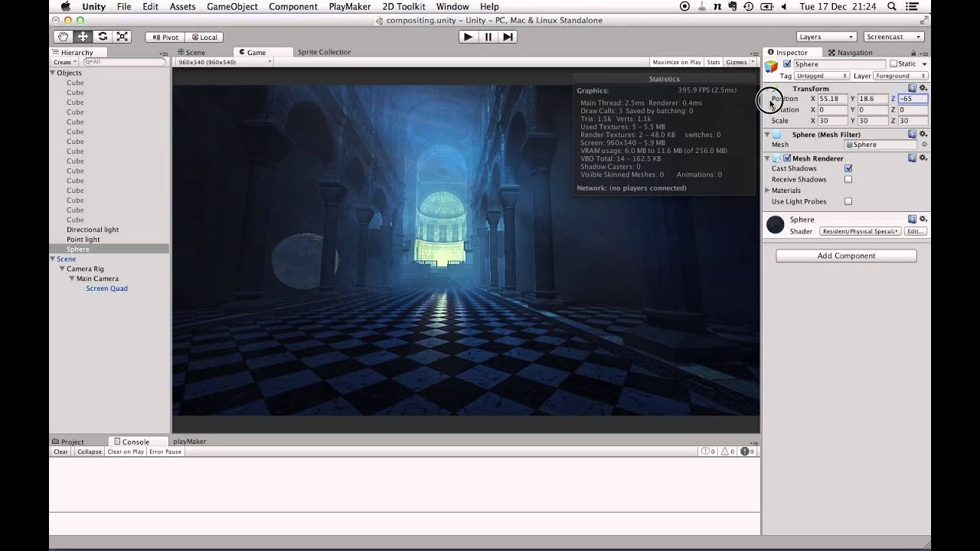The height and width of the screenshot is (551, 980).
Task: Click the Apple menu icon
Action: 66,7
